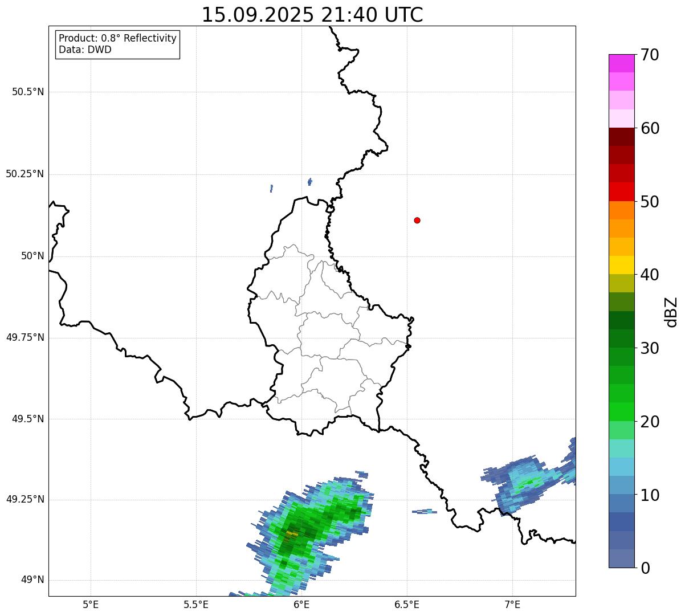Pick the slate blue bottom colorbar segment at 0

(621, 558)
